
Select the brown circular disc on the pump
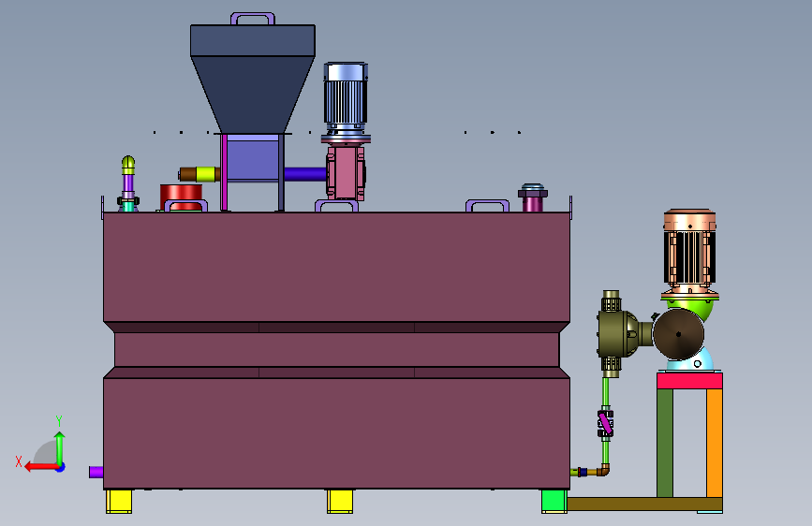678,334
